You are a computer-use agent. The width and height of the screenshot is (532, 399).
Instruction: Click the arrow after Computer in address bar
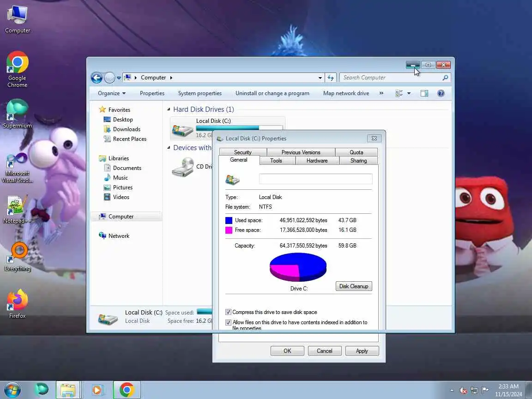[171, 78]
